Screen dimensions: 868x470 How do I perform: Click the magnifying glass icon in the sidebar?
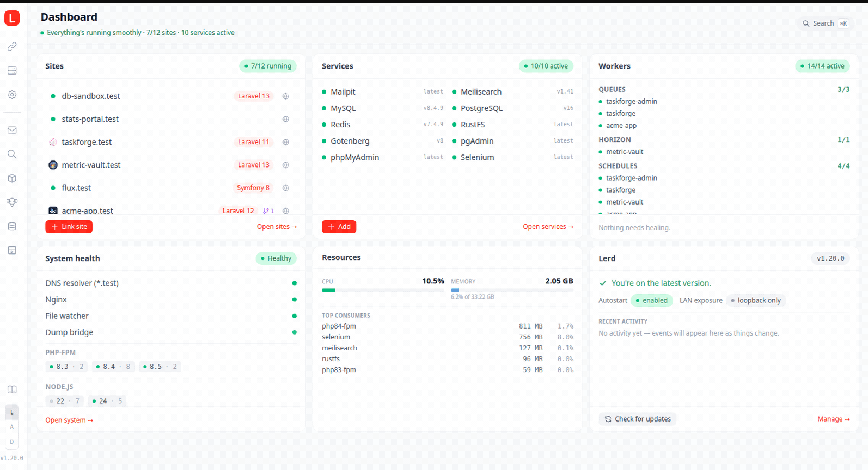click(12, 154)
